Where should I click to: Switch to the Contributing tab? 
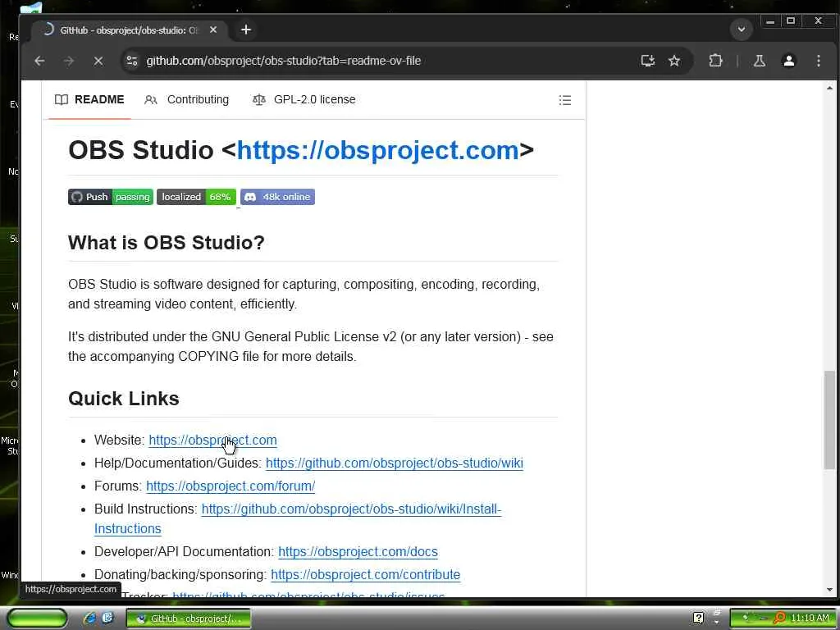(186, 99)
